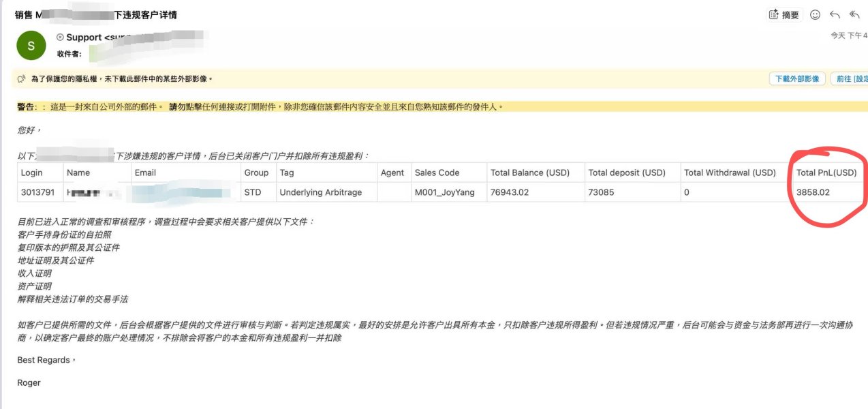Click the email subject line at top

(x=96, y=14)
